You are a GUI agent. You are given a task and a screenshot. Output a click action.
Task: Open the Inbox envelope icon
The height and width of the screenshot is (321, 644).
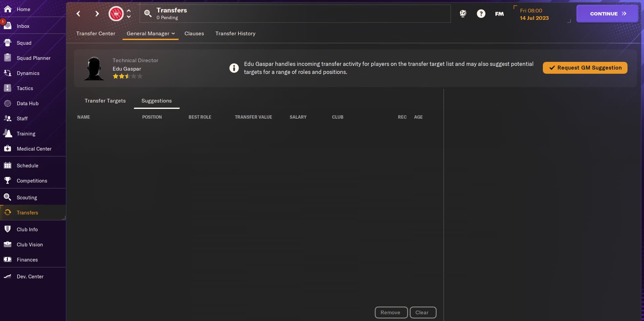click(x=7, y=26)
